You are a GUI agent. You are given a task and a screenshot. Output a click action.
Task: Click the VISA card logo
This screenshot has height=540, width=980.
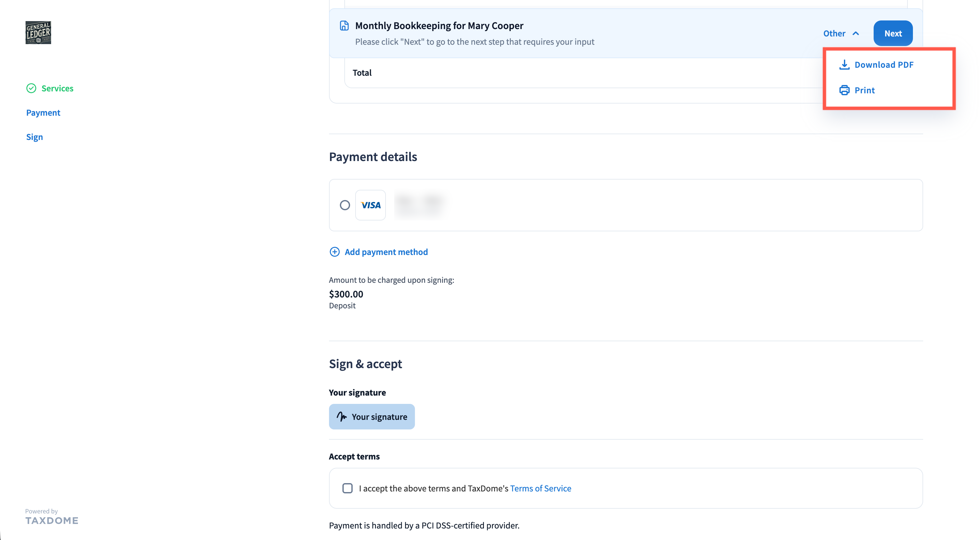(371, 205)
